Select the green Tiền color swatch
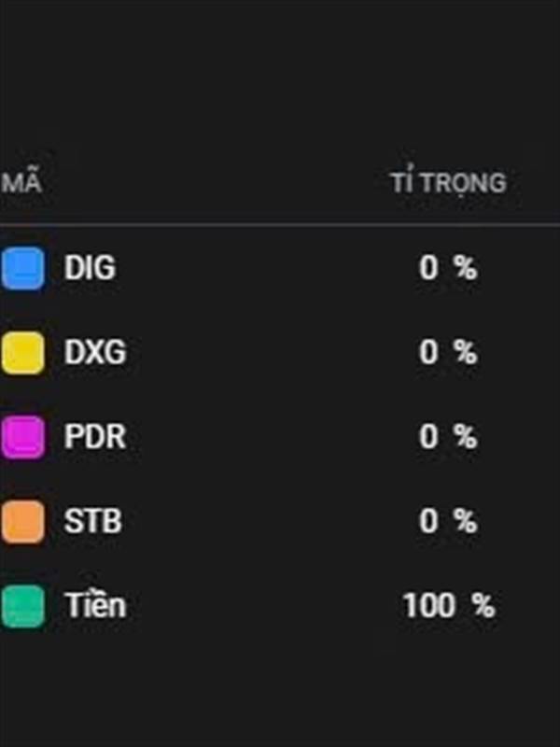This screenshot has height=747, width=560. (x=22, y=606)
